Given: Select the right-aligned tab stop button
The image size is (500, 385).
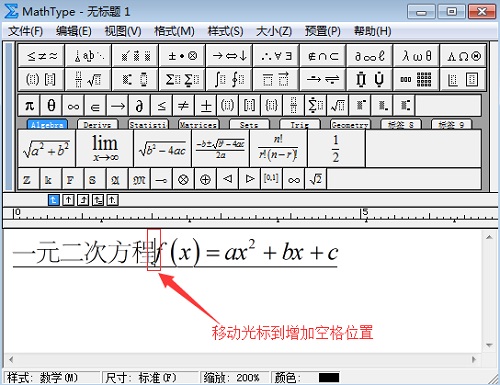Looking at the screenshot, I should pos(83,200).
